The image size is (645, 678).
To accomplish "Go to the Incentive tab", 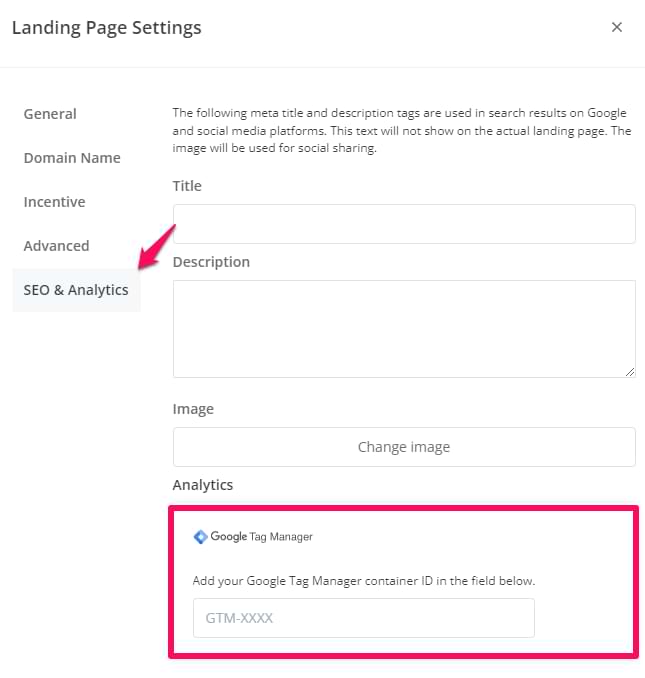I will click(x=55, y=202).
